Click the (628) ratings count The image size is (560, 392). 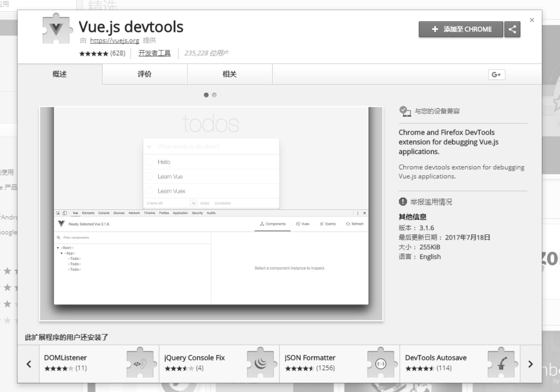pos(118,53)
